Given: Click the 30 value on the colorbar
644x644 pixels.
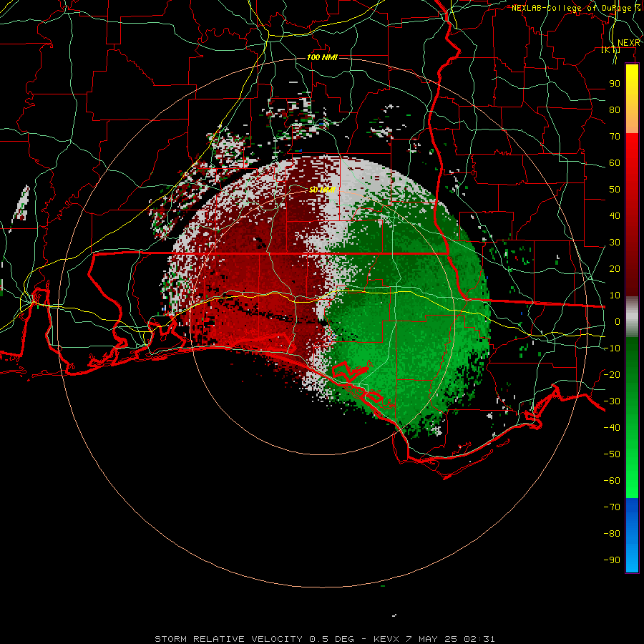Looking at the screenshot, I should pos(615,243).
